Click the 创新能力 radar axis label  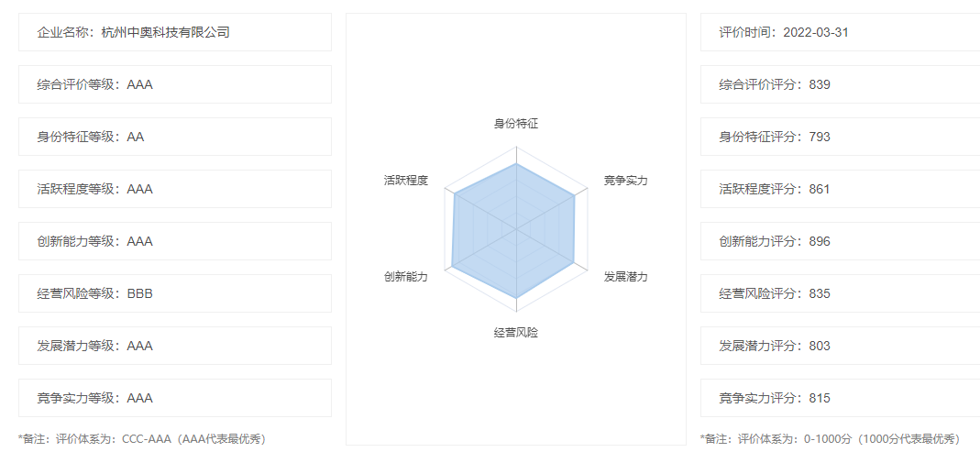coord(406,276)
